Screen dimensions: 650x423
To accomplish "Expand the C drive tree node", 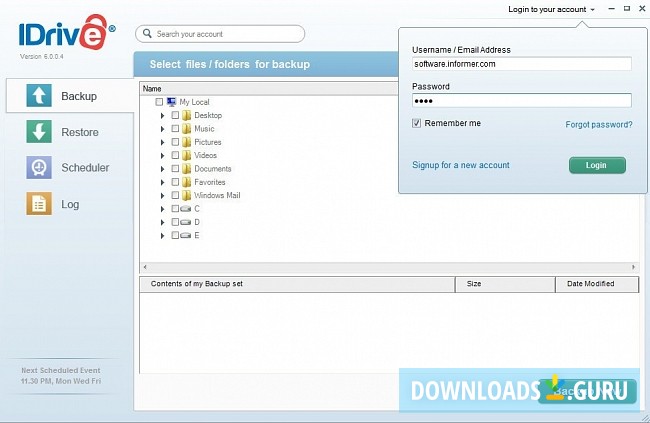I will (162, 209).
